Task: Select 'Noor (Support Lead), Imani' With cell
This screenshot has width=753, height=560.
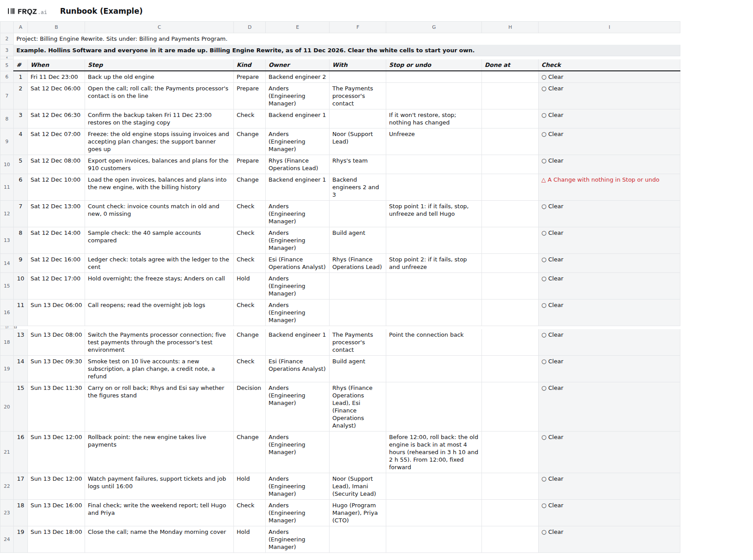Action: click(x=357, y=486)
